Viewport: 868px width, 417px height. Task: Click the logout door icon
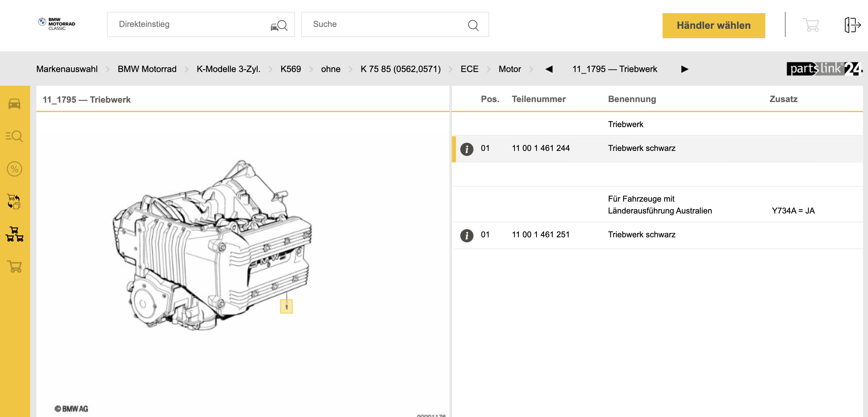coord(852,25)
